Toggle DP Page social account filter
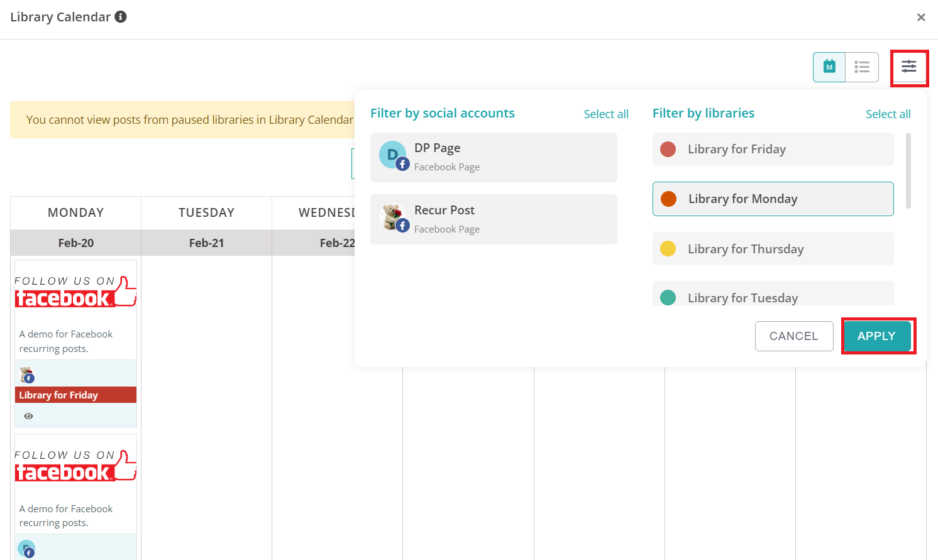 click(494, 157)
